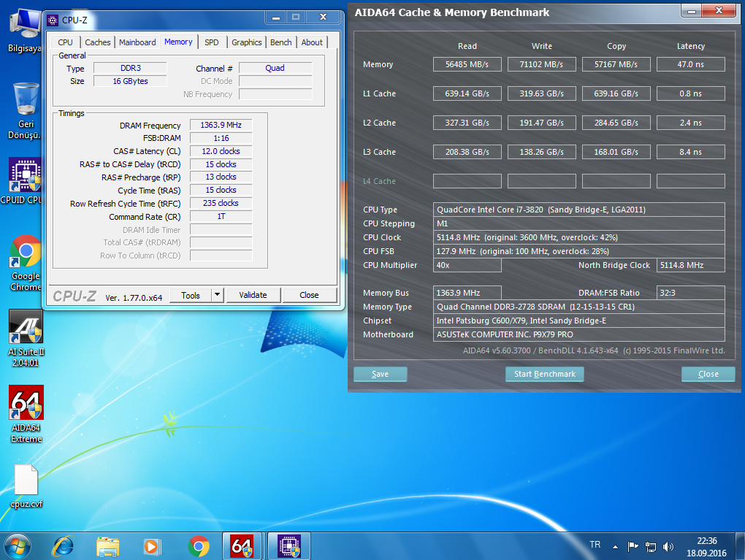This screenshot has width=745, height=560.
Task: Click the CPU-Z title bar icon
Action: [53, 20]
